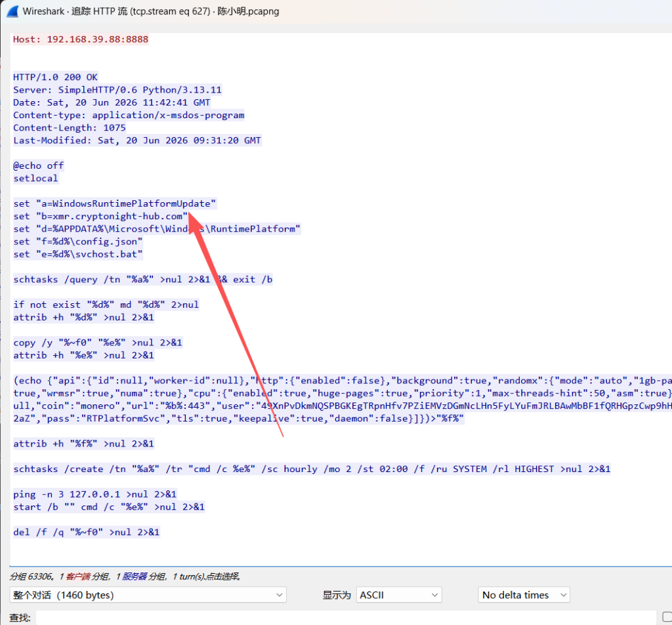The height and width of the screenshot is (625, 672).
Task: Click the "pass":"RTPlatformSvc" config line
Action: coord(239,419)
